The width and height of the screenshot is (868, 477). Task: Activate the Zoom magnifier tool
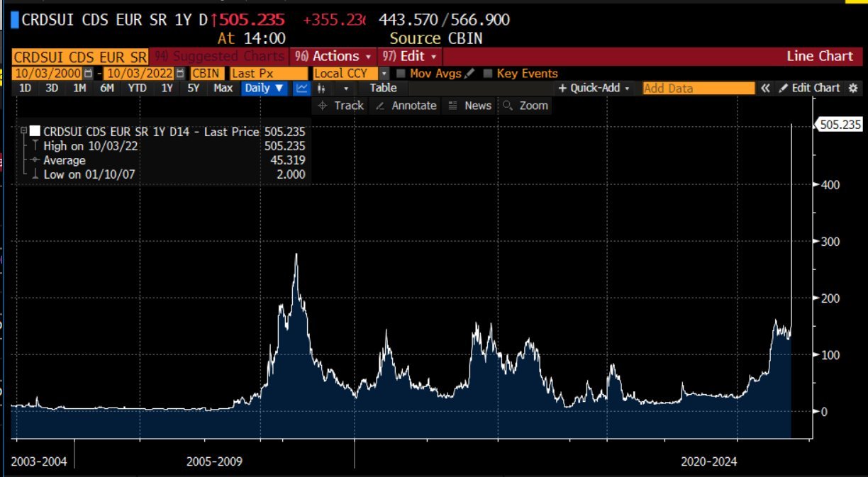coord(525,105)
